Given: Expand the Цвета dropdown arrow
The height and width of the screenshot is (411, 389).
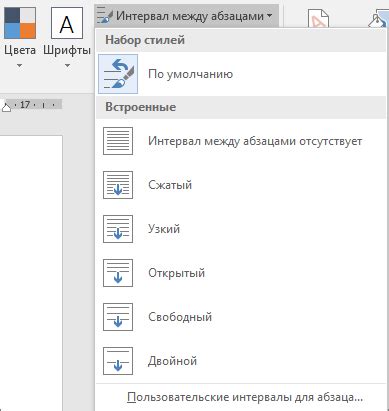Looking at the screenshot, I should click(20, 66).
